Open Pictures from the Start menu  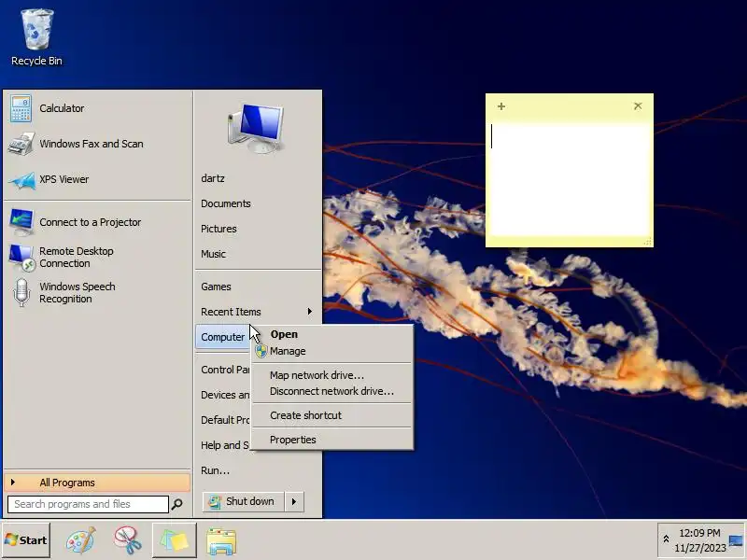[218, 229]
